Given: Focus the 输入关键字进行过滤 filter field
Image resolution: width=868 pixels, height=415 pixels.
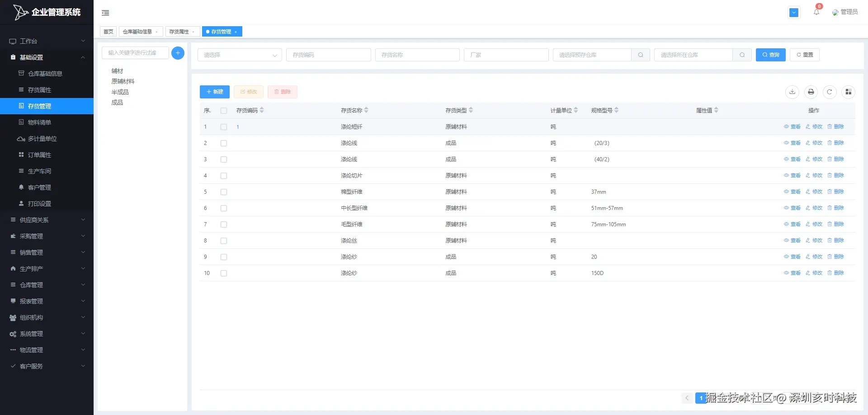Looking at the screenshot, I should 136,53.
